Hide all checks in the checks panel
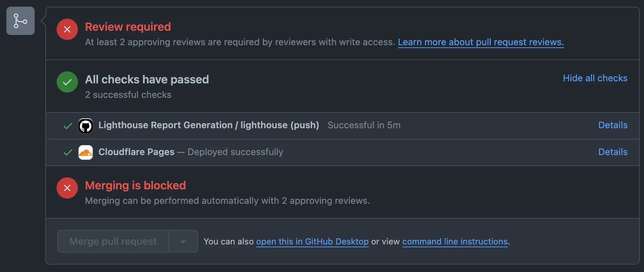Viewport: 644px width, 272px height. pos(595,78)
